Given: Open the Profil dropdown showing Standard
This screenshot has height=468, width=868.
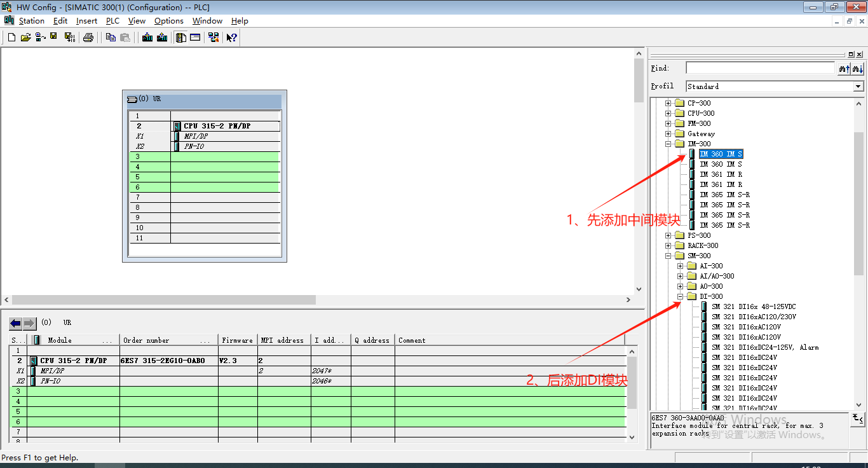Looking at the screenshot, I should [x=858, y=86].
